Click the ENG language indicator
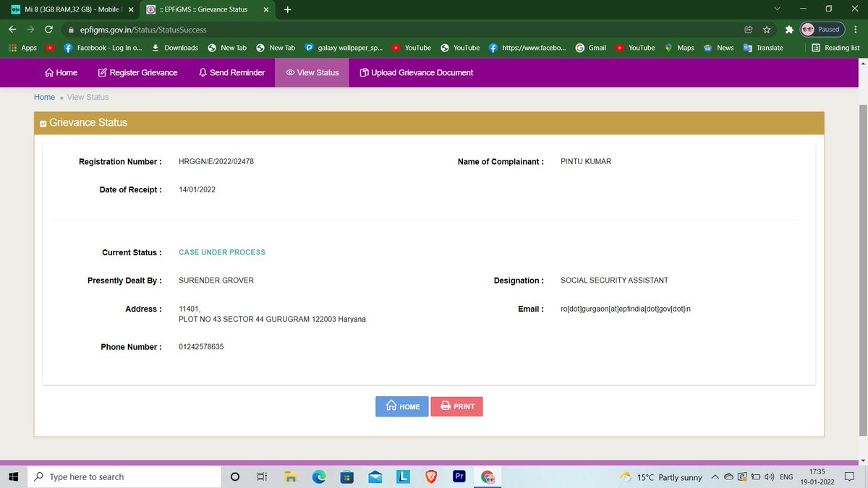This screenshot has width=868, height=488. point(786,477)
